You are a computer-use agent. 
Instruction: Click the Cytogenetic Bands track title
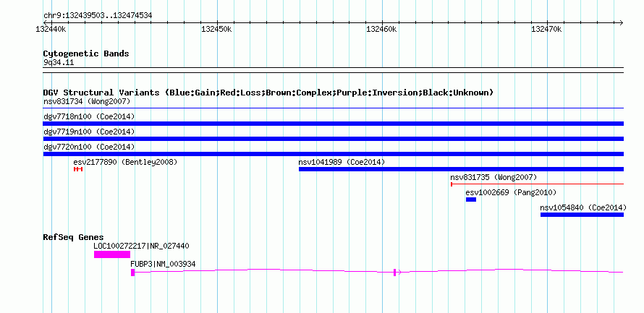tap(86, 53)
